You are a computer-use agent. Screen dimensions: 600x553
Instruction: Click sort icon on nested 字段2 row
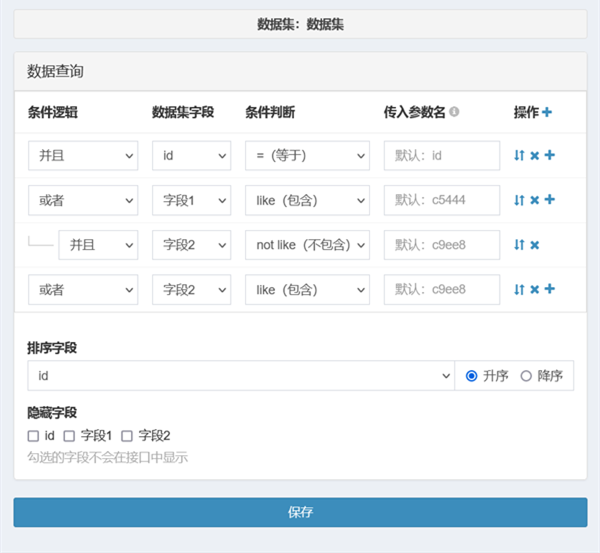tap(519, 245)
